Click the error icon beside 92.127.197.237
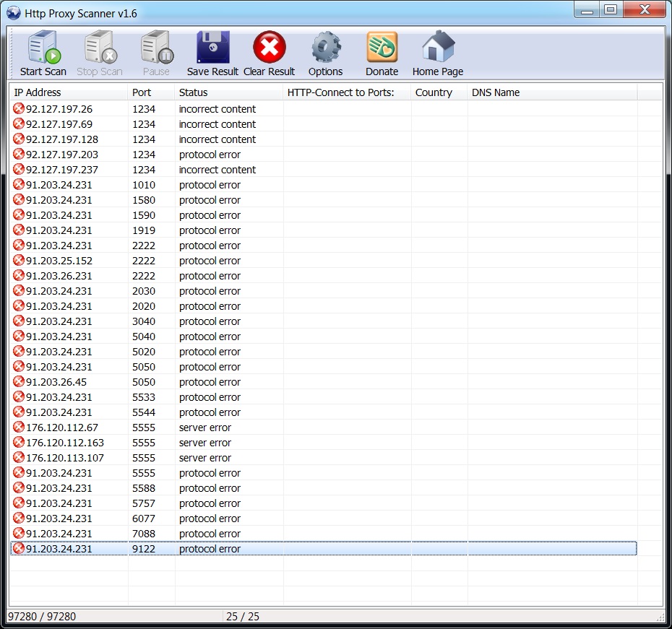 point(19,170)
